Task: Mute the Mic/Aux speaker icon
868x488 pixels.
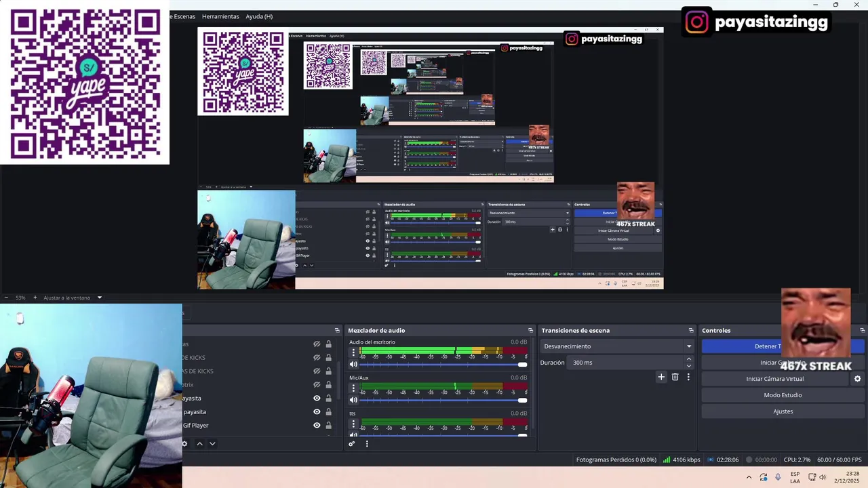Action: (x=353, y=400)
